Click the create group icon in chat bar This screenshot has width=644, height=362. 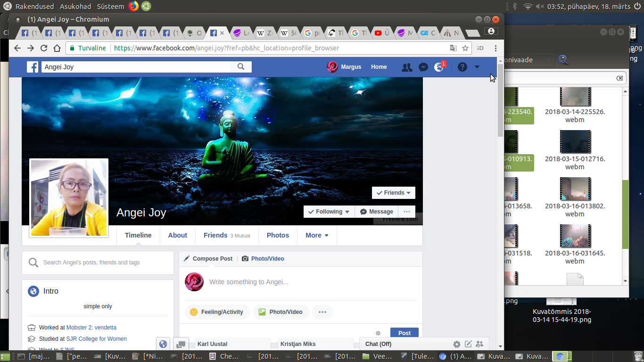click(479, 344)
